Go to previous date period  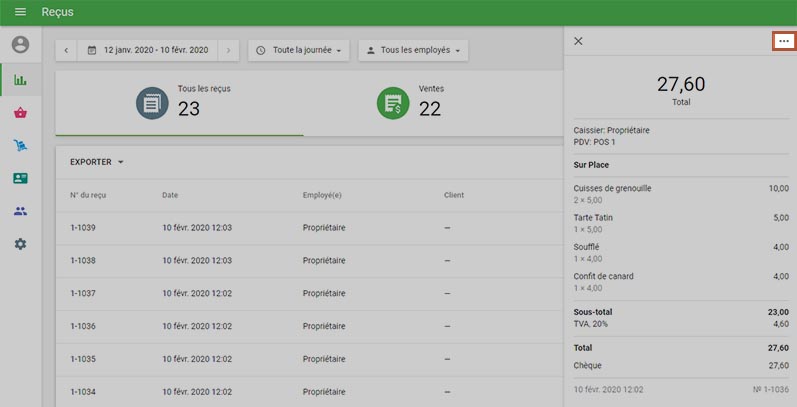pos(67,50)
